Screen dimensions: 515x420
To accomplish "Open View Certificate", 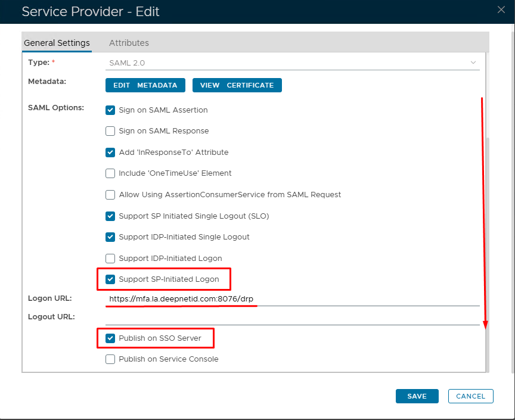I will pos(237,85).
